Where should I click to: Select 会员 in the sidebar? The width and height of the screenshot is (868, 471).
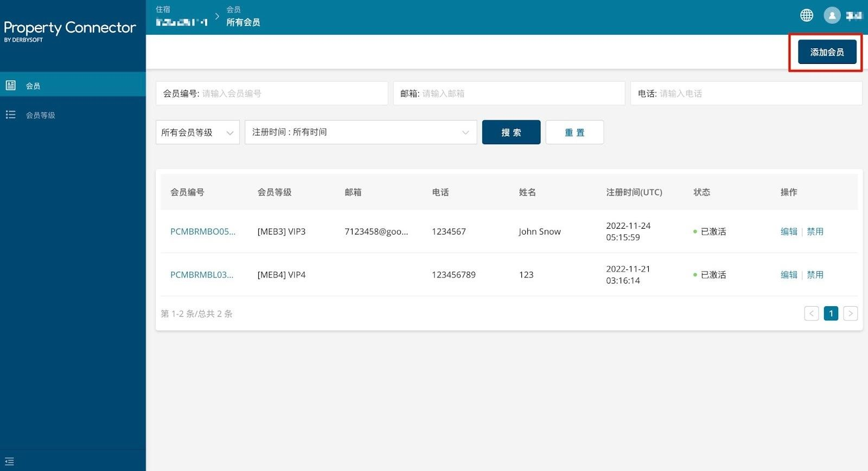(73, 85)
